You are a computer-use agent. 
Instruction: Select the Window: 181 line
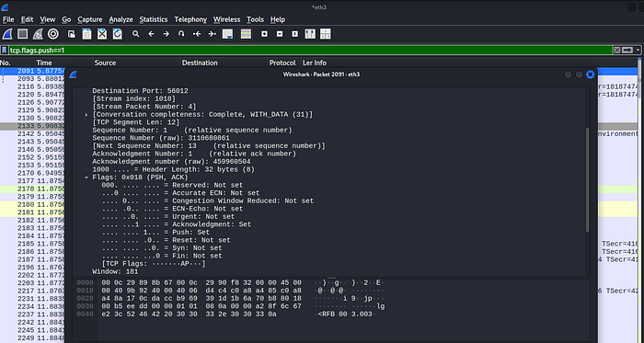(x=115, y=271)
